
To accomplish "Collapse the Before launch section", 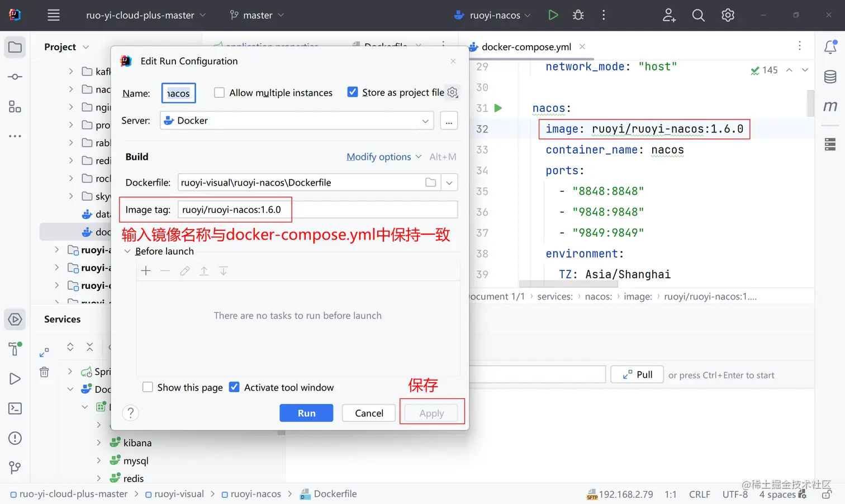I will tap(127, 251).
